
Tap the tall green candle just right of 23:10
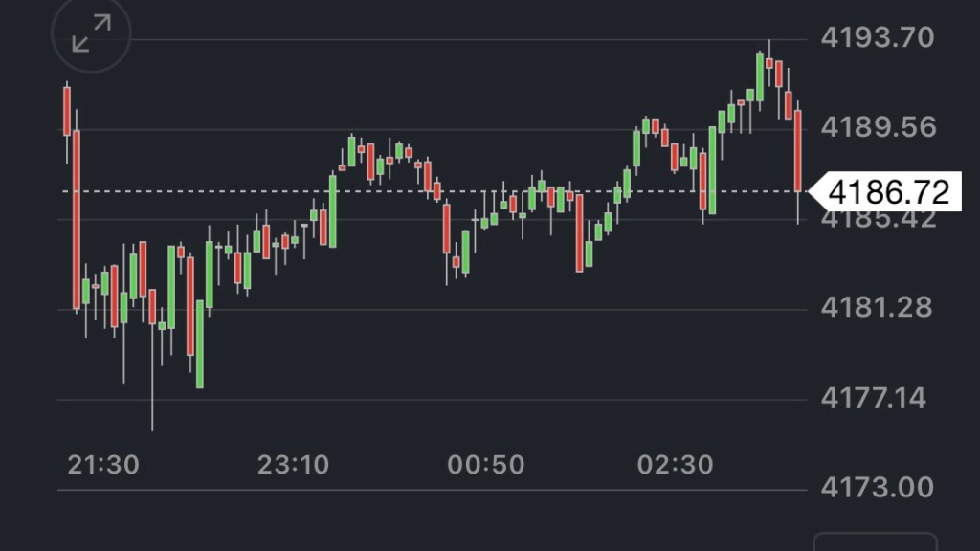click(333, 210)
